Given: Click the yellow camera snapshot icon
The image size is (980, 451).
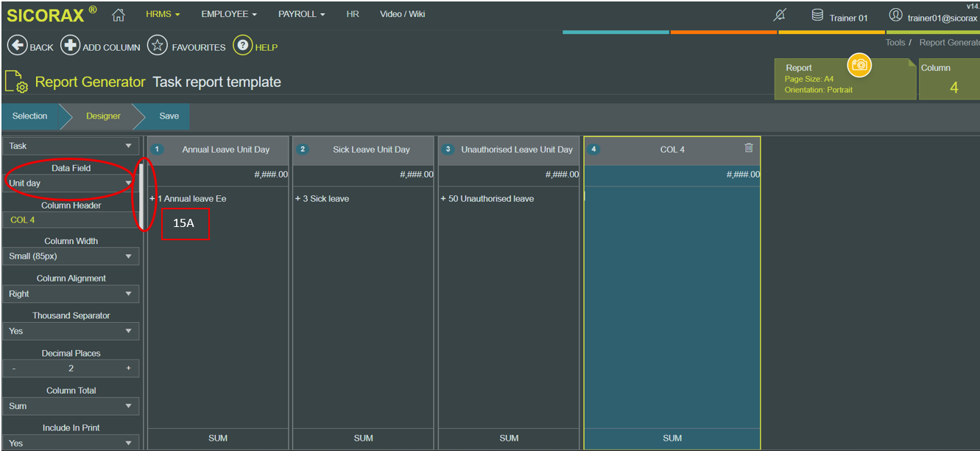Looking at the screenshot, I should 859,66.
